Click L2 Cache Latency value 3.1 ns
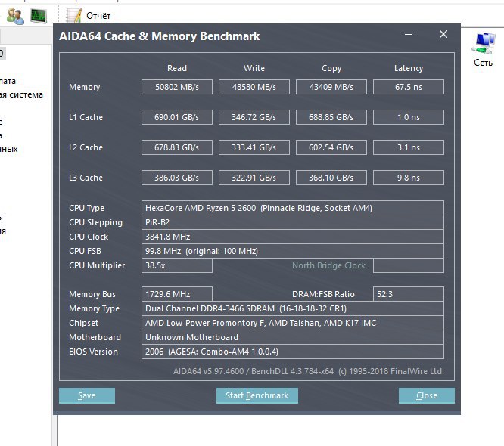 click(x=409, y=147)
